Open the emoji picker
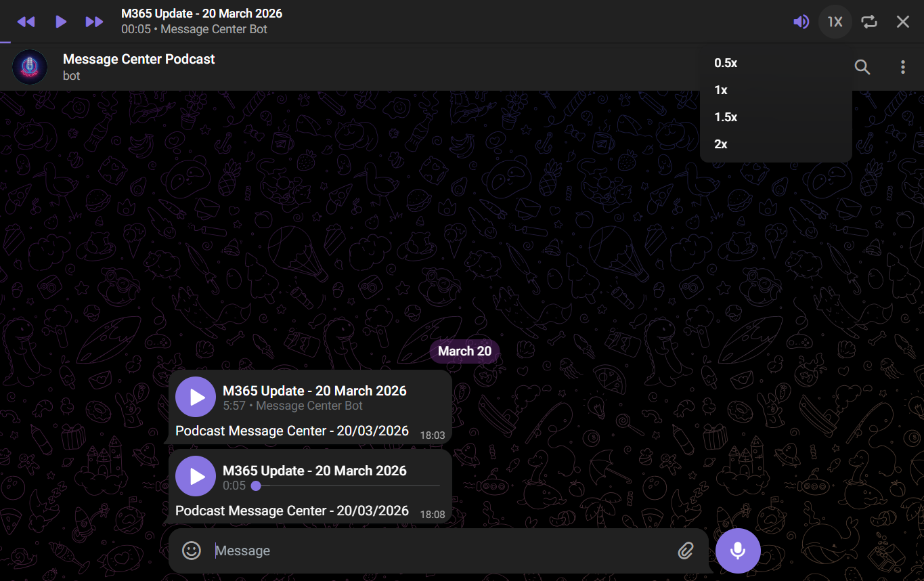The width and height of the screenshot is (924, 581). coord(192,551)
